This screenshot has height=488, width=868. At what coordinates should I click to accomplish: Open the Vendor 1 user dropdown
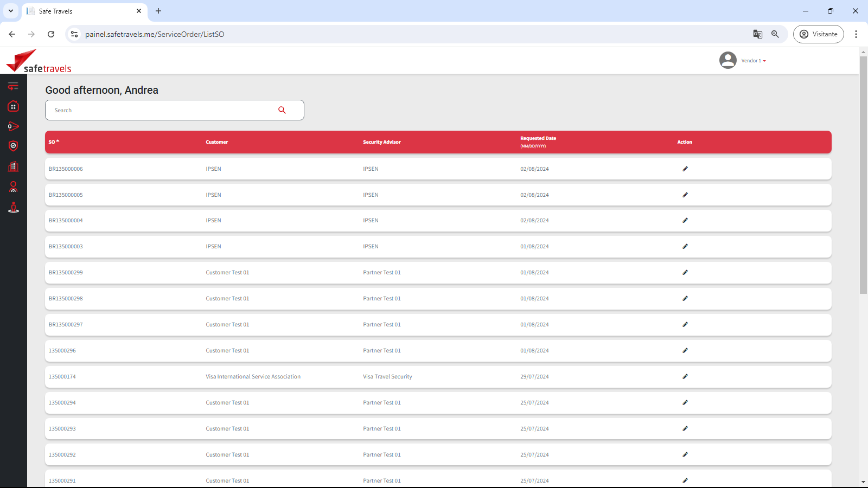point(753,61)
